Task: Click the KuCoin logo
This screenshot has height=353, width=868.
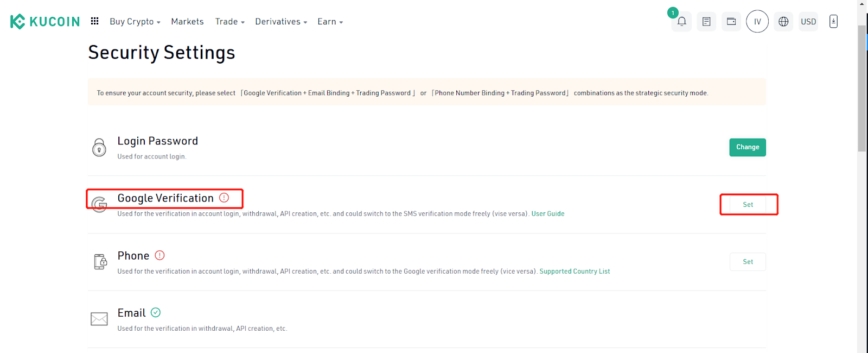Action: click(x=45, y=22)
